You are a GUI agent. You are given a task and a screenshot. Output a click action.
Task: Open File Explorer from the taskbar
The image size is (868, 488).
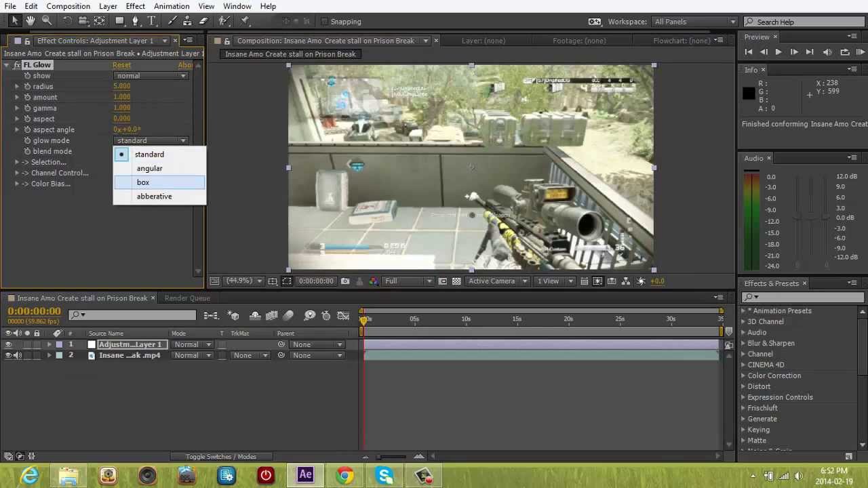(68, 476)
